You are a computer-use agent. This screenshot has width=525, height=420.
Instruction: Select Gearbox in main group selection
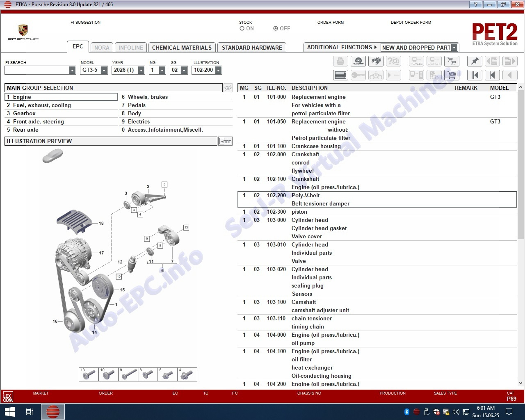click(24, 113)
